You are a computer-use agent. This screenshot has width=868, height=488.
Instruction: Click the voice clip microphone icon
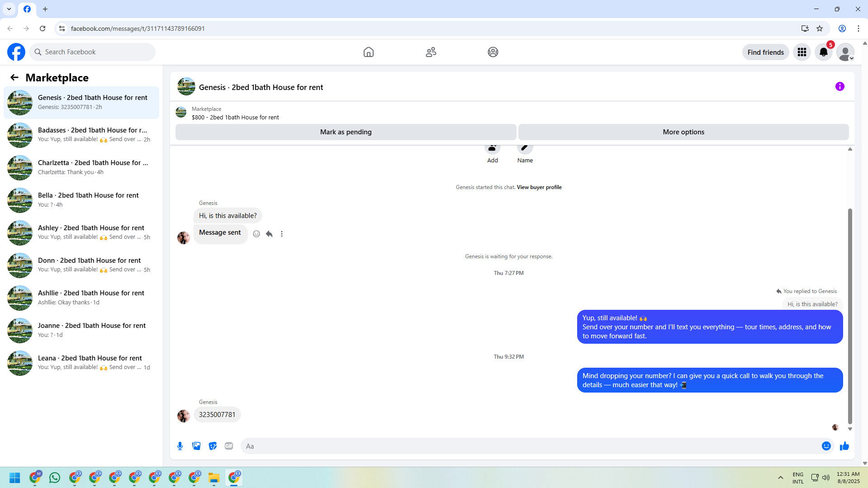click(180, 446)
